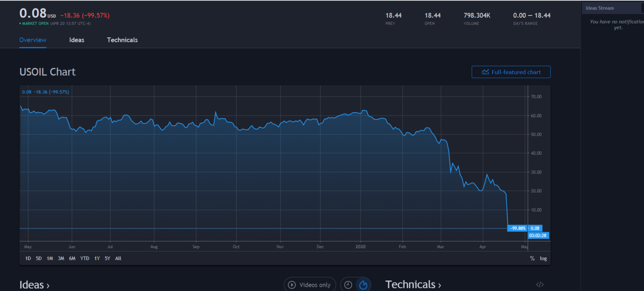
Task: Expand the Technicals section heading
Action: (413, 285)
